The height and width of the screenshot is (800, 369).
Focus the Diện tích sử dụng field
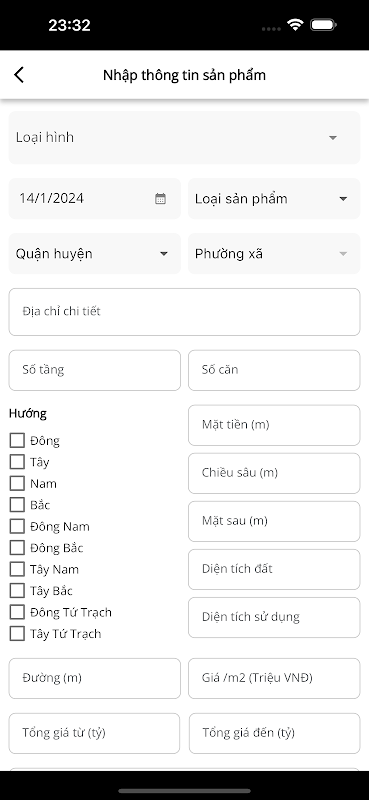coord(274,617)
